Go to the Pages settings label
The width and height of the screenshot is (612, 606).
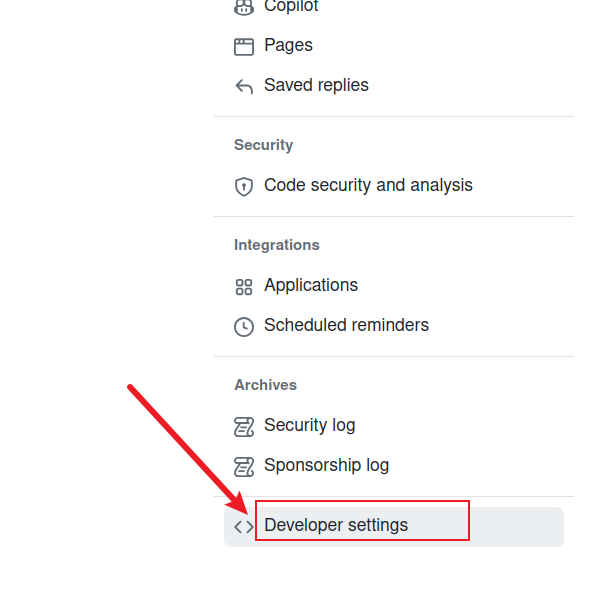click(288, 45)
